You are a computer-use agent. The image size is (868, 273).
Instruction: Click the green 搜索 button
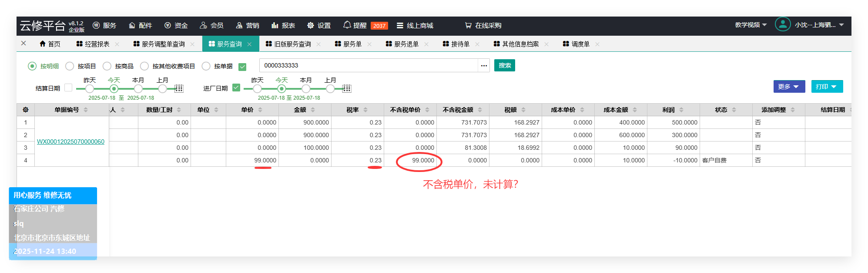pos(504,66)
